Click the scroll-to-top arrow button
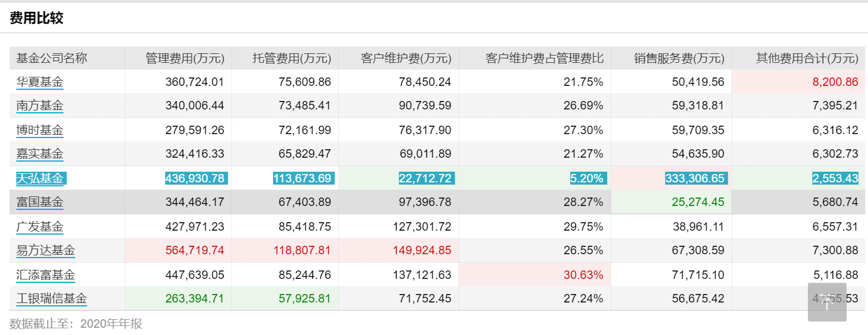868x335 pixels. [827, 302]
